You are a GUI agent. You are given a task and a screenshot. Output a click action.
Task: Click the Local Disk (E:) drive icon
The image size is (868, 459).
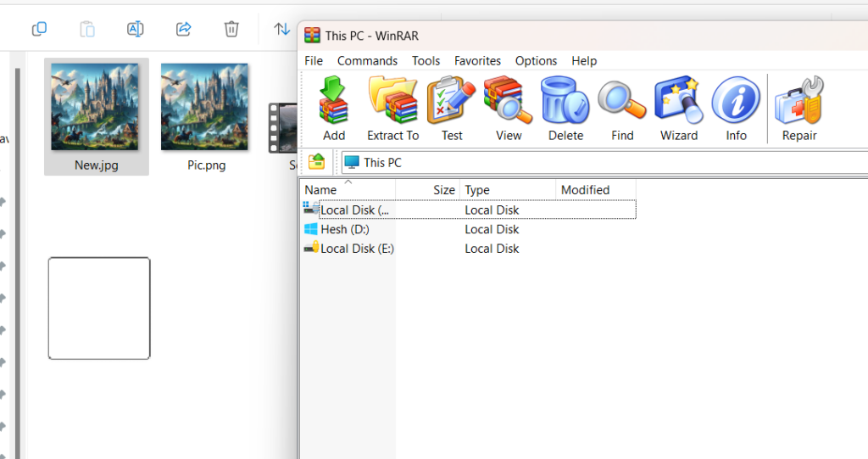tap(311, 248)
